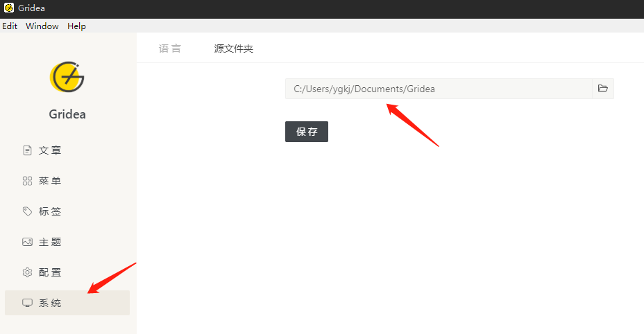Viewport: 644px width, 334px height.
Task: Switch to the 语言 tab
Action: point(169,49)
